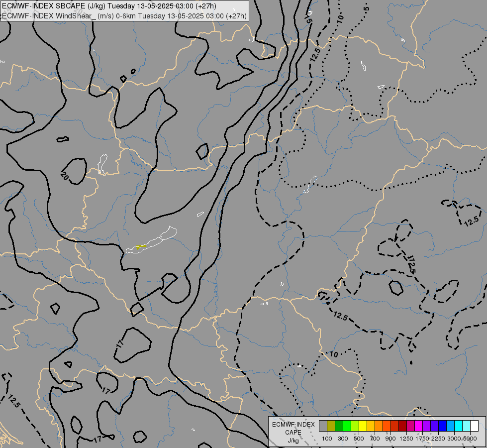The image size is (487, 448).
Task: Click the 700 legend tick value
Action: 375,439
